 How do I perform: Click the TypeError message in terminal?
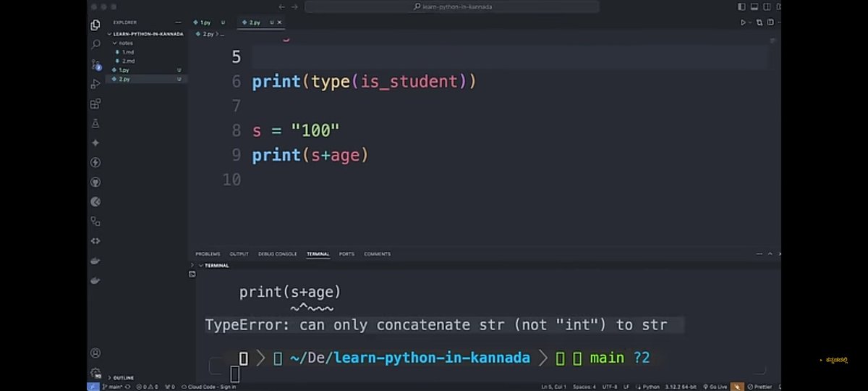point(436,325)
